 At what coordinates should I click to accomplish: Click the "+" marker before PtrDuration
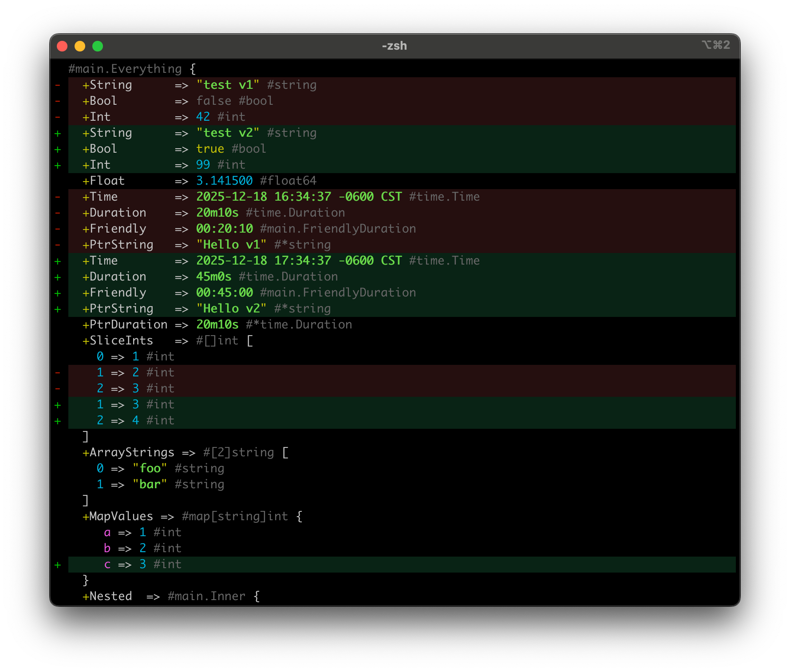(x=86, y=324)
